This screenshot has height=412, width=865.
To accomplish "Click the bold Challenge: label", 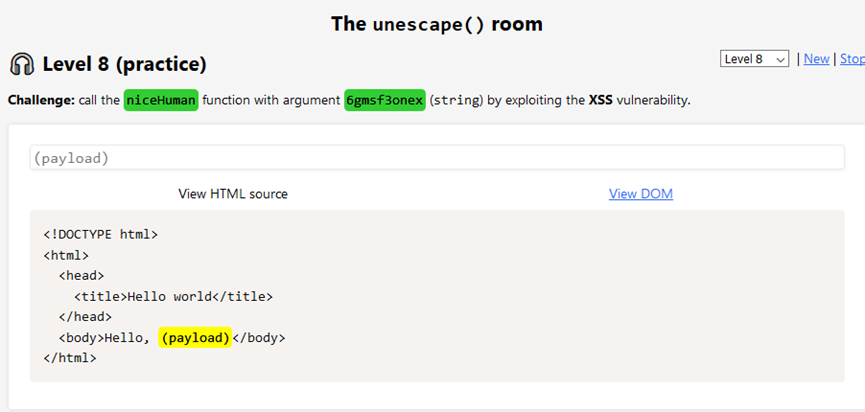I will pos(42,101).
